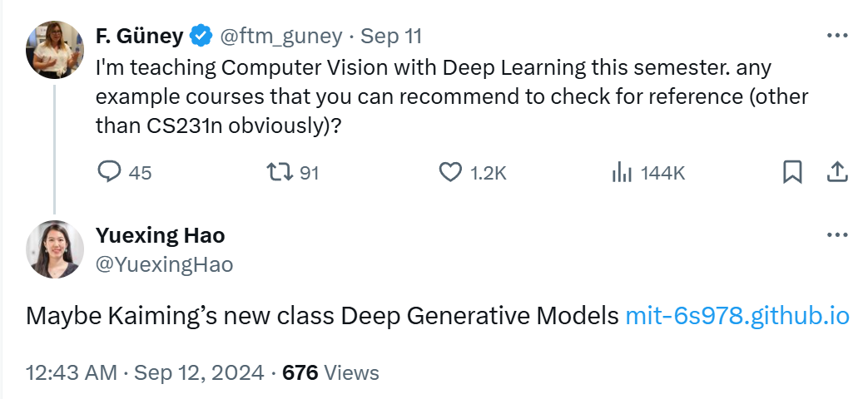The height and width of the screenshot is (399, 868).
Task: Click the reply speech bubble icon
Action: (x=109, y=173)
